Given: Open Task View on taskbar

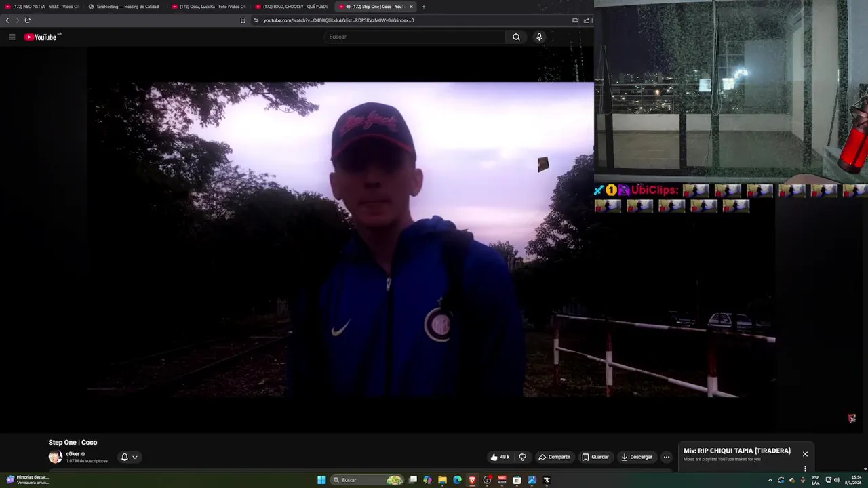Looking at the screenshot, I should 412,480.
